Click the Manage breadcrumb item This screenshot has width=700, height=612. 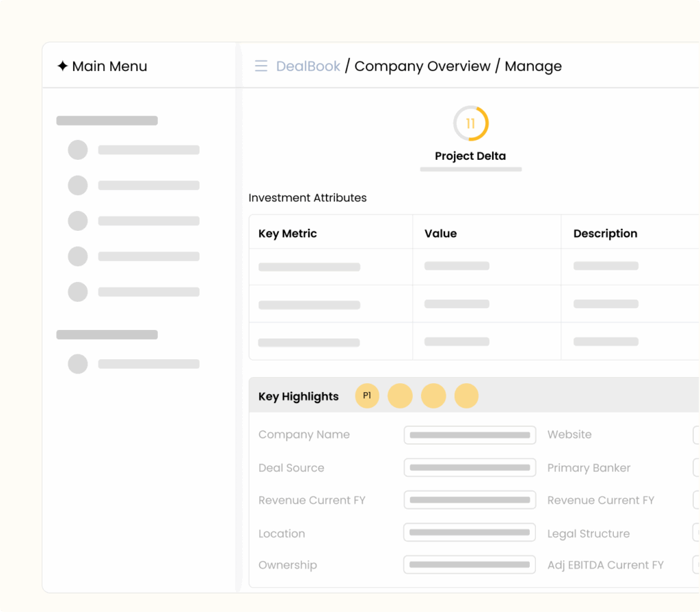pyautogui.click(x=533, y=66)
